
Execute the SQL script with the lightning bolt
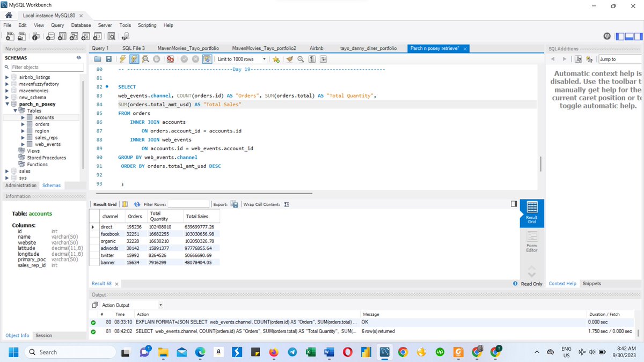122,59
